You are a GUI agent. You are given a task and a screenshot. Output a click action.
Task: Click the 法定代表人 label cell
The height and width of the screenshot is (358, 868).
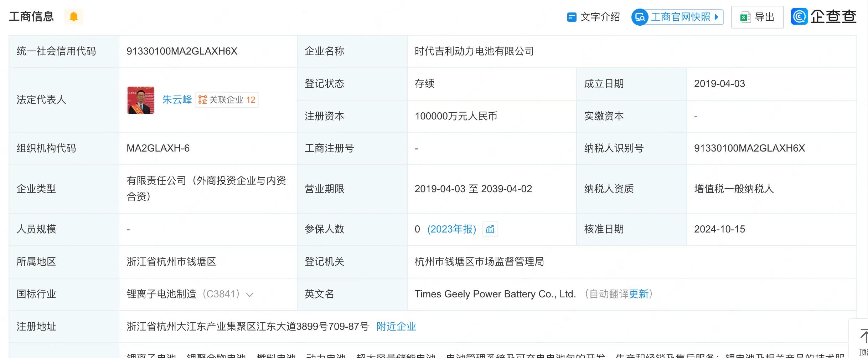64,100
